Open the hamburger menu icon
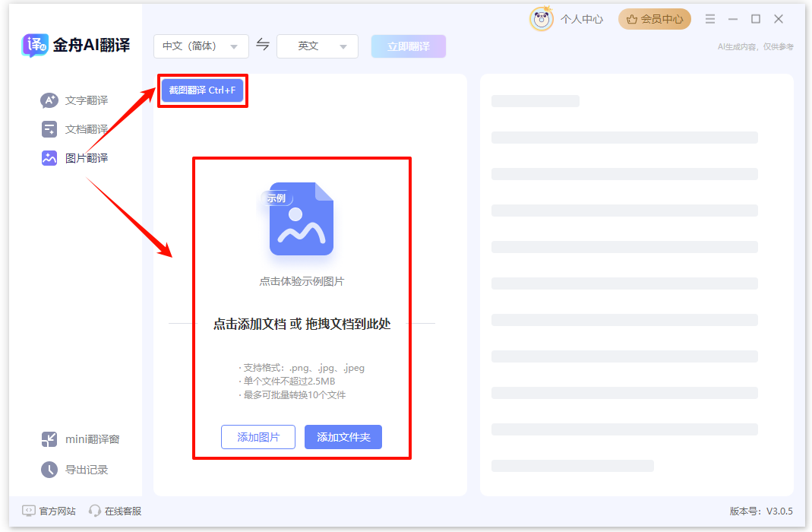The height and width of the screenshot is (532, 812). pos(711,19)
